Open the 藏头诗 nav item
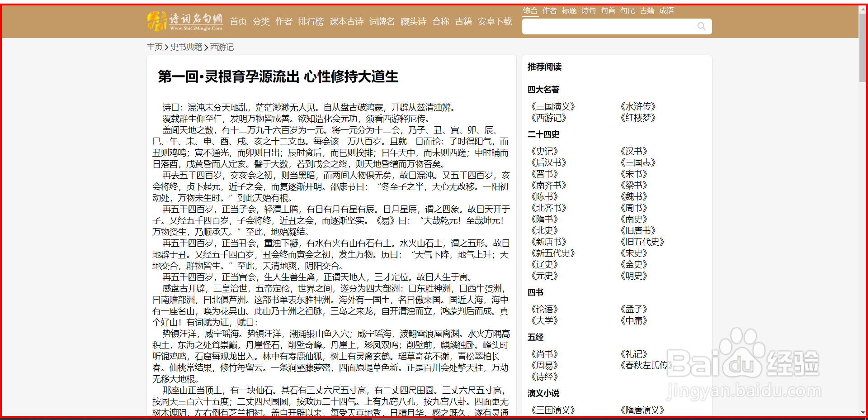The image size is (868, 420). [413, 21]
